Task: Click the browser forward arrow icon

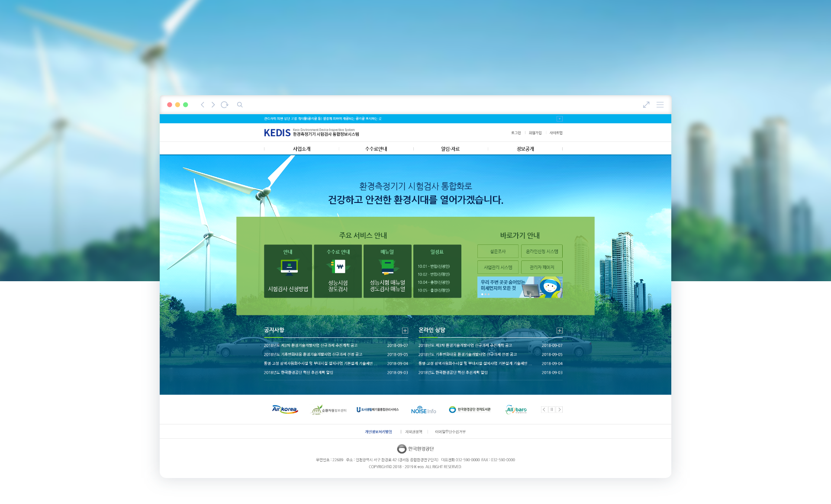Action: 213,105
